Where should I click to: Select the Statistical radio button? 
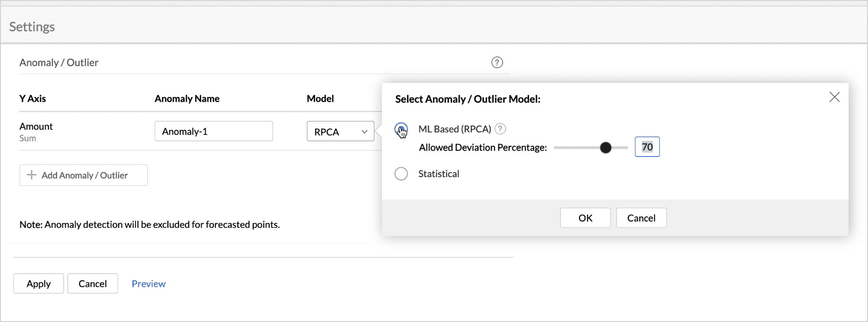[401, 174]
